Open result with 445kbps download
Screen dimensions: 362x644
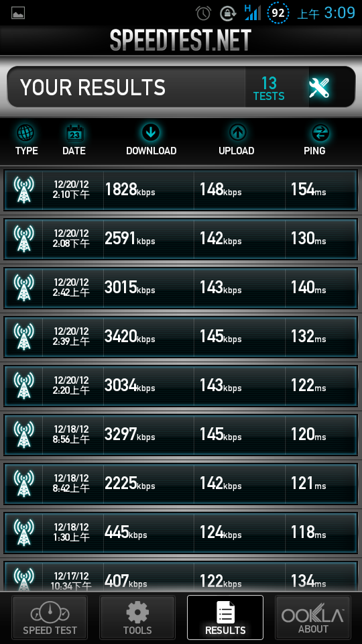click(180, 533)
